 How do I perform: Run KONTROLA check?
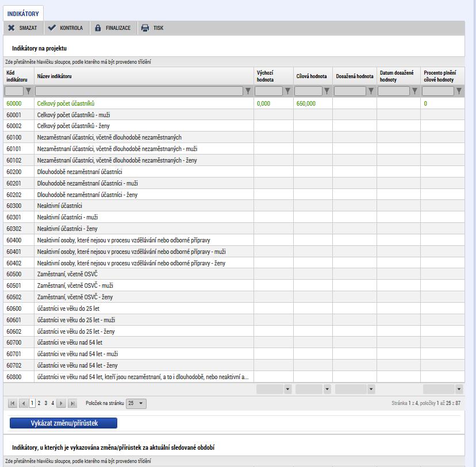[66, 28]
